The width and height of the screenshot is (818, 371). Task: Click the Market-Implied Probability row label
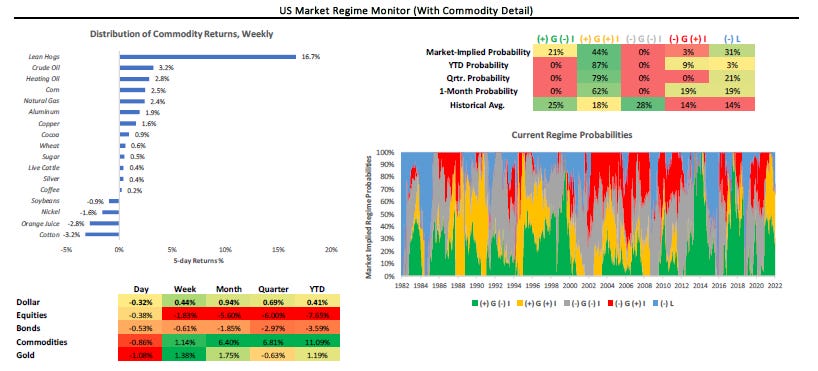pyautogui.click(x=478, y=52)
